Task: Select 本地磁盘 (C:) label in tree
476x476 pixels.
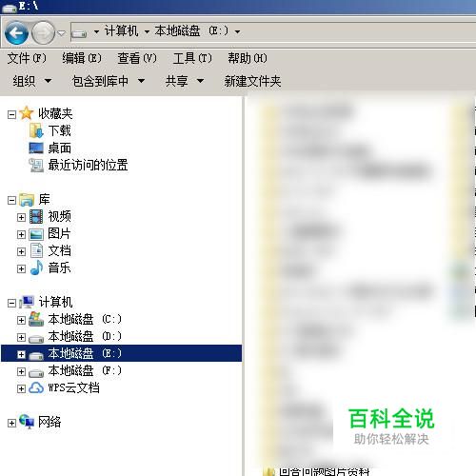Action: coord(85,319)
